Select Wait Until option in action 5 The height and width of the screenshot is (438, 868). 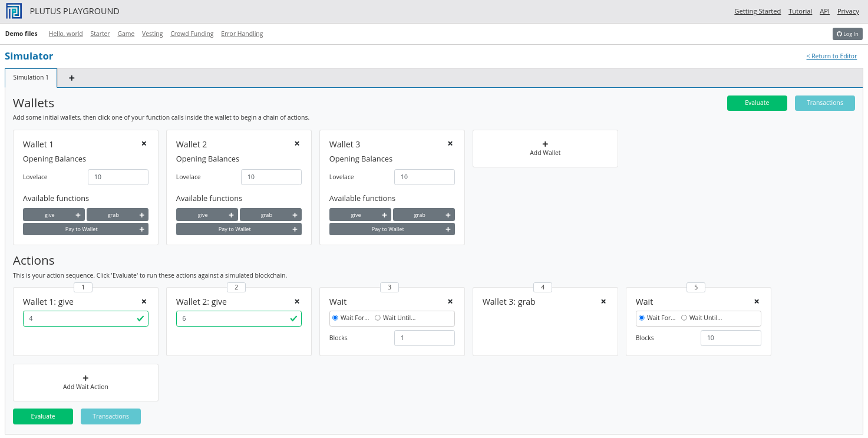click(x=684, y=318)
